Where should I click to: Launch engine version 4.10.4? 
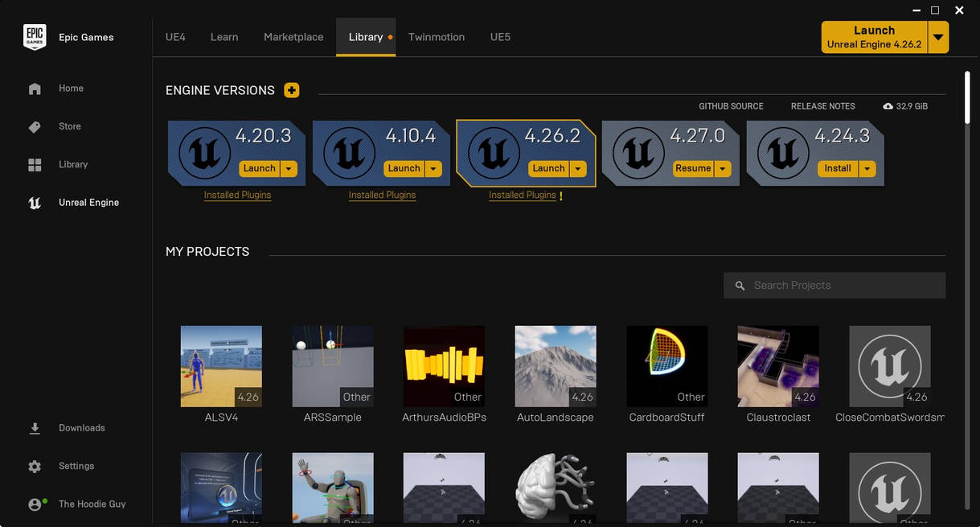point(404,169)
